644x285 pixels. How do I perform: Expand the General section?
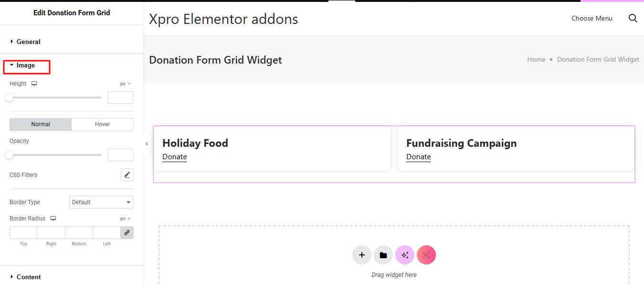click(x=28, y=42)
